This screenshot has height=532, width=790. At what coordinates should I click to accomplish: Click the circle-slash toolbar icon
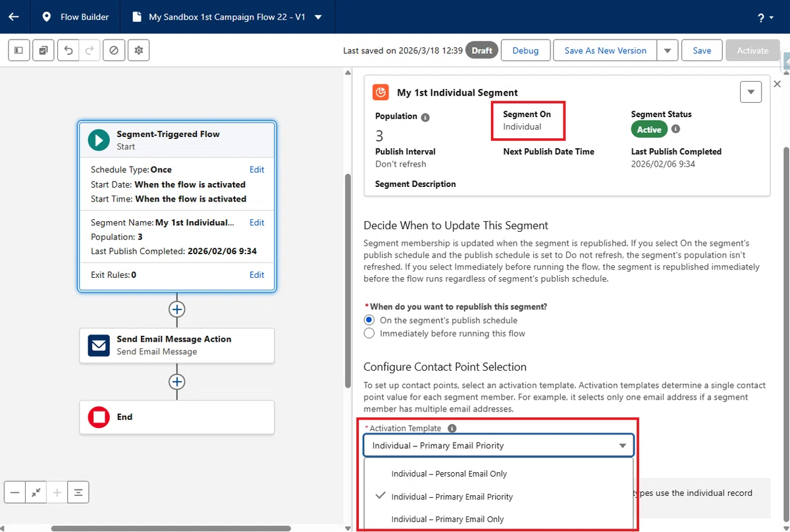[x=114, y=50]
